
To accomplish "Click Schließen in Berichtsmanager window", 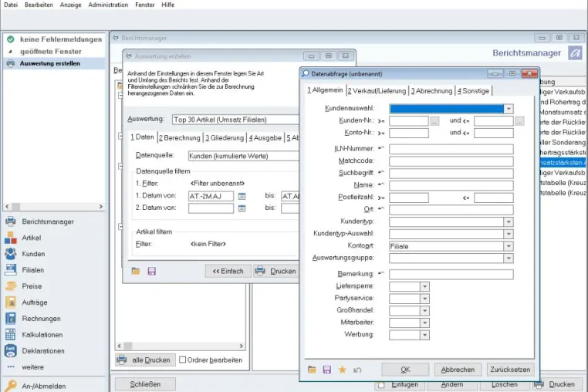I will pyautogui.click(x=145, y=384).
